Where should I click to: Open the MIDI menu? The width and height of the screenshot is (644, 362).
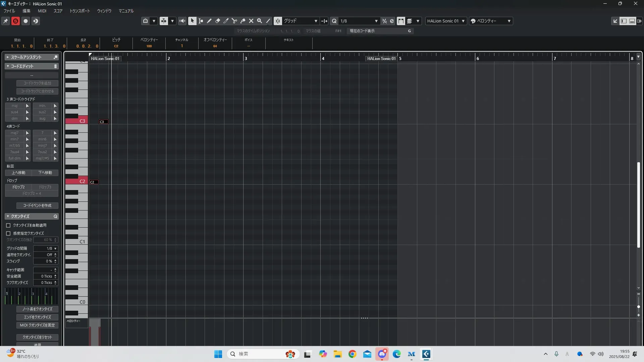pos(42,11)
